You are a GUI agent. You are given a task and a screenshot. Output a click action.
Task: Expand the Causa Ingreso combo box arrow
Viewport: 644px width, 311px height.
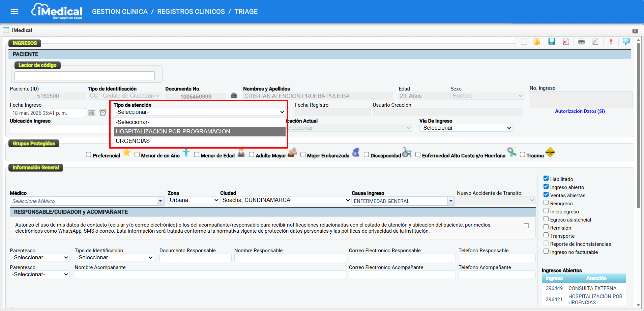point(451,201)
